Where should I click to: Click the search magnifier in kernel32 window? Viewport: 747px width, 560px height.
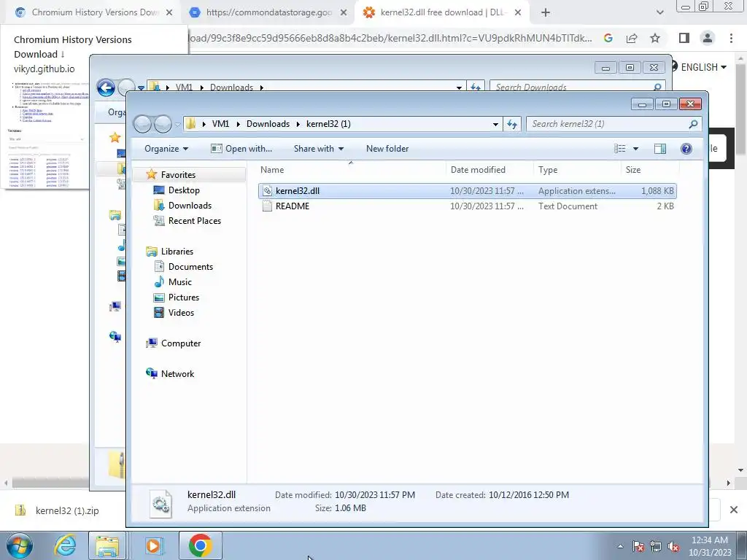693,124
